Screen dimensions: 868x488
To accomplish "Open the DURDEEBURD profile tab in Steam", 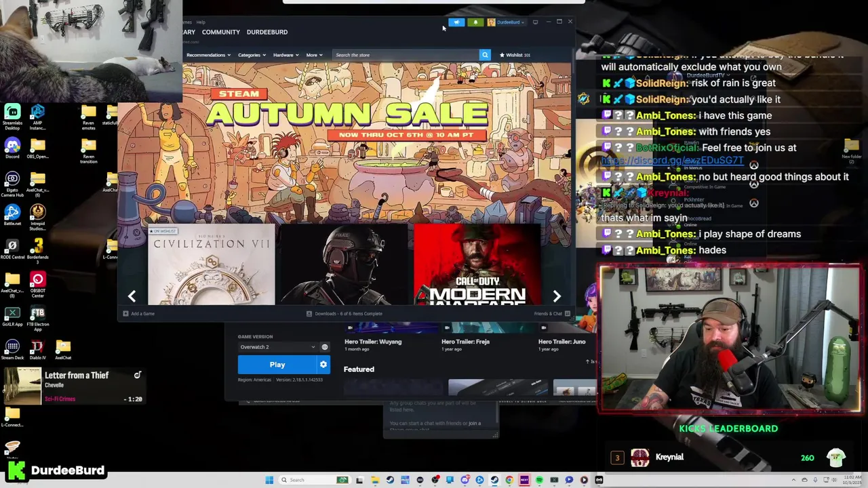I will pyautogui.click(x=267, y=32).
